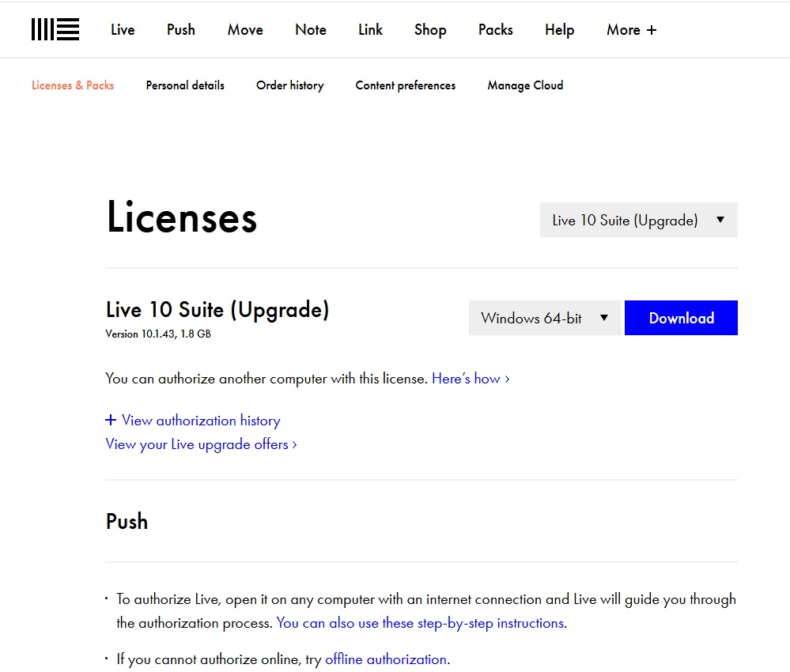790x672 pixels.
Task: Click the blue Download button
Action: coord(681,318)
